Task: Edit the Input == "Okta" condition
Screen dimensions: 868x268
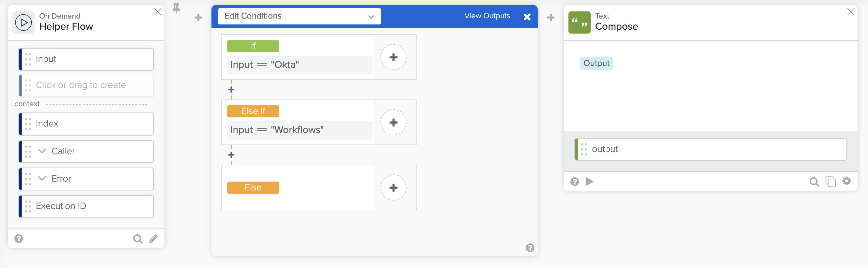Action: pos(299,65)
